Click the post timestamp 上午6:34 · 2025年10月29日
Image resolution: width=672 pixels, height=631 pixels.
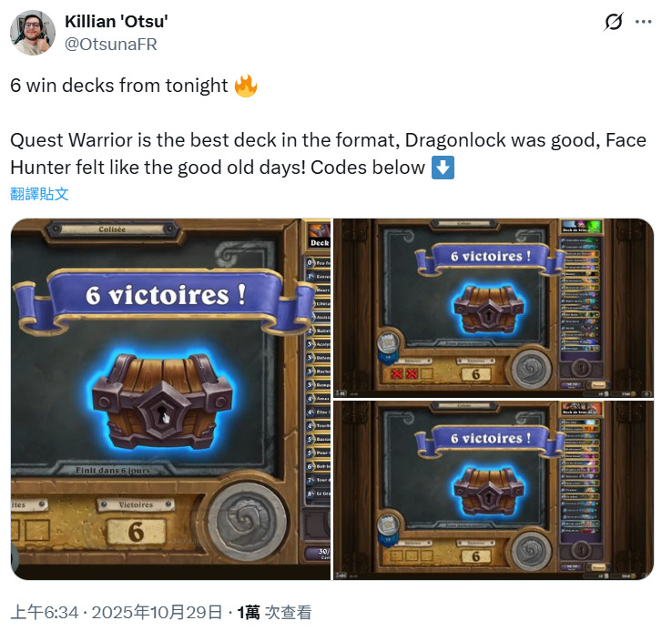[x=117, y=612]
